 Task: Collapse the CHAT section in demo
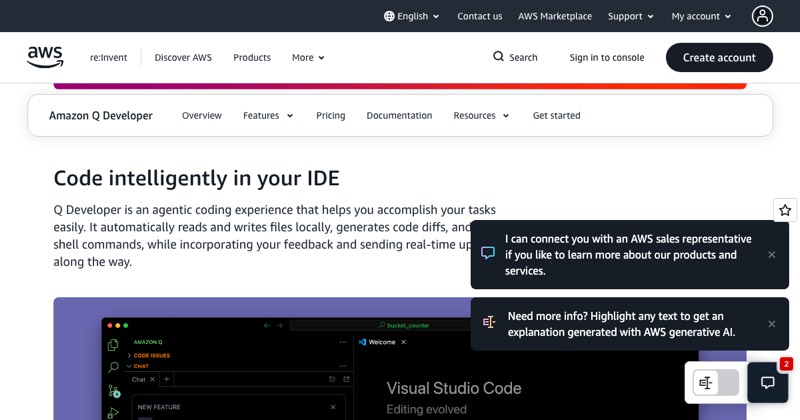(x=138, y=366)
